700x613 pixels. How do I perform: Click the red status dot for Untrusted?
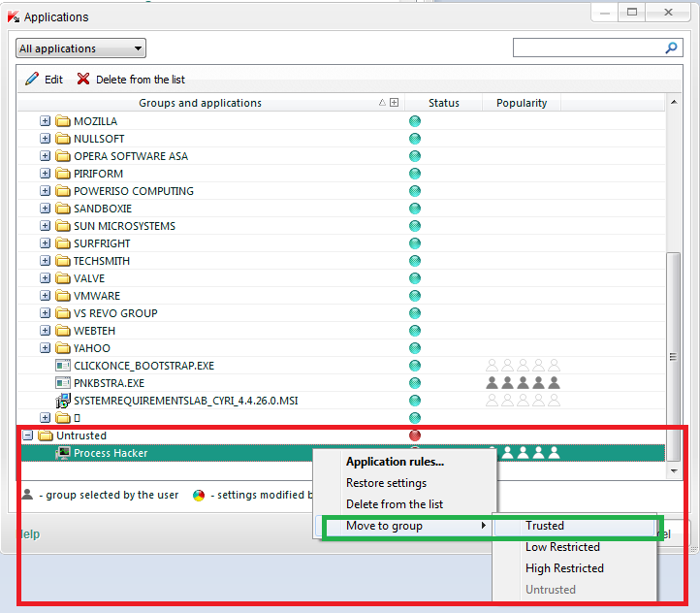[x=415, y=436]
